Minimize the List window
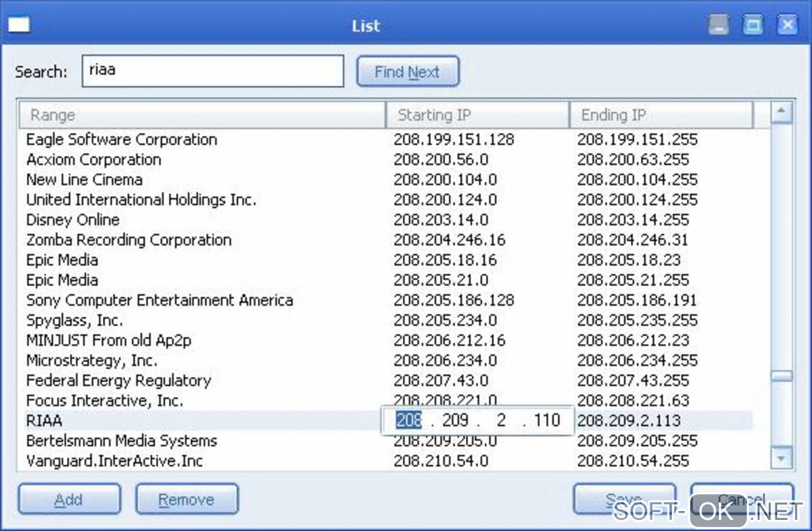 click(x=718, y=25)
